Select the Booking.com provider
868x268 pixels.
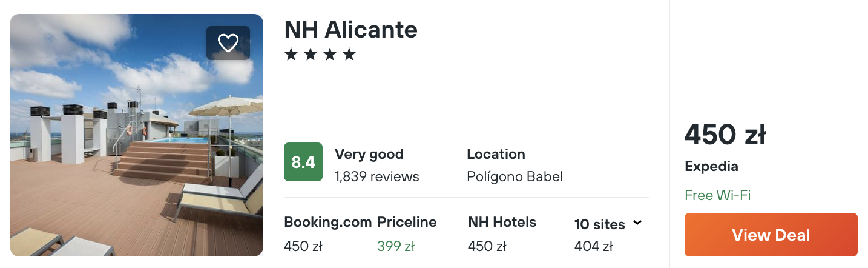[327, 223]
